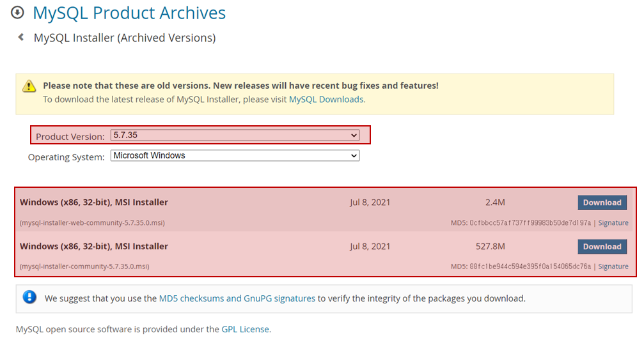Open MD5 checksums and GnuPG signatures link
This screenshot has height=338, width=644.
[237, 298]
